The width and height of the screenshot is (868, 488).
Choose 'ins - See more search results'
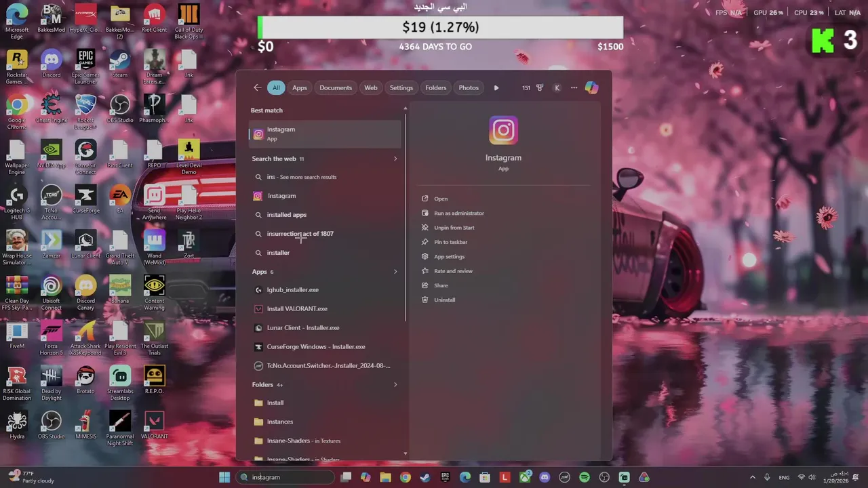(325, 177)
